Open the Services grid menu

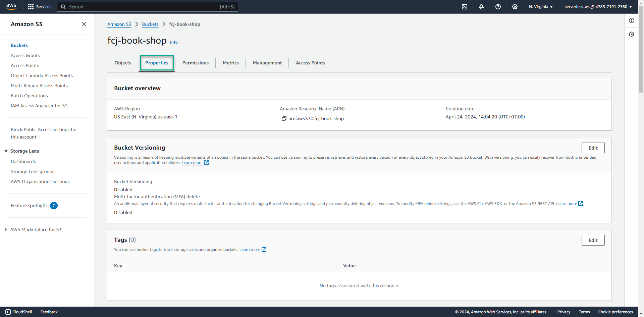tap(40, 7)
